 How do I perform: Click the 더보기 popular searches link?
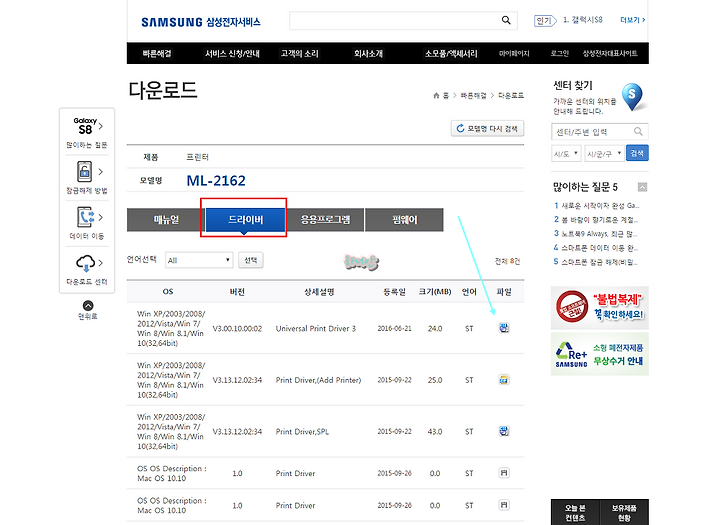632,20
